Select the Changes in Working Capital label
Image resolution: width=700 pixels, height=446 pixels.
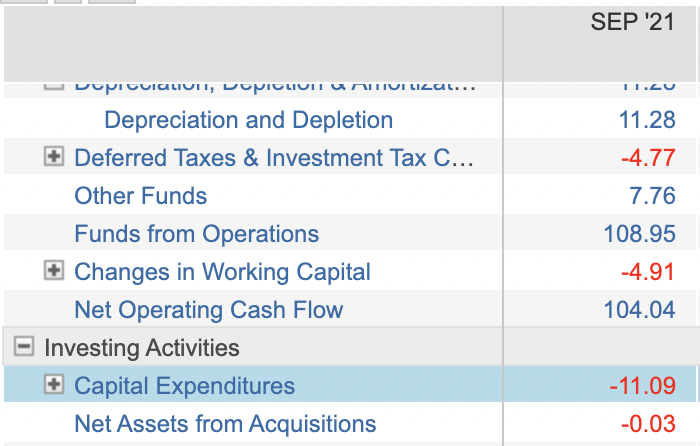[x=222, y=272]
